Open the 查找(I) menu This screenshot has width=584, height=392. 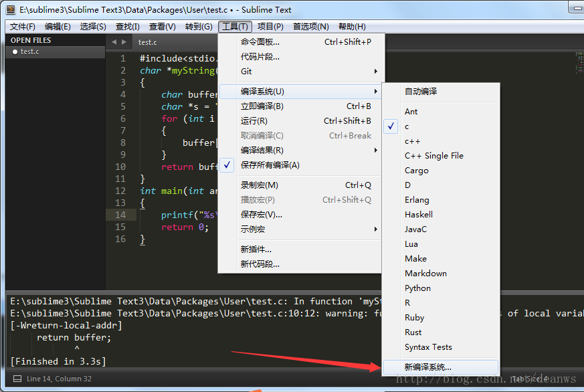click(x=127, y=27)
